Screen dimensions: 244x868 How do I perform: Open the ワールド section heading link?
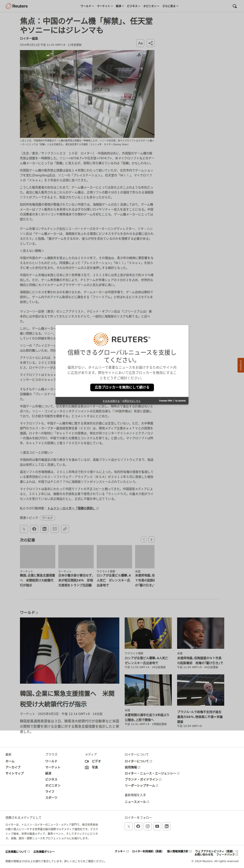pos(29,613)
